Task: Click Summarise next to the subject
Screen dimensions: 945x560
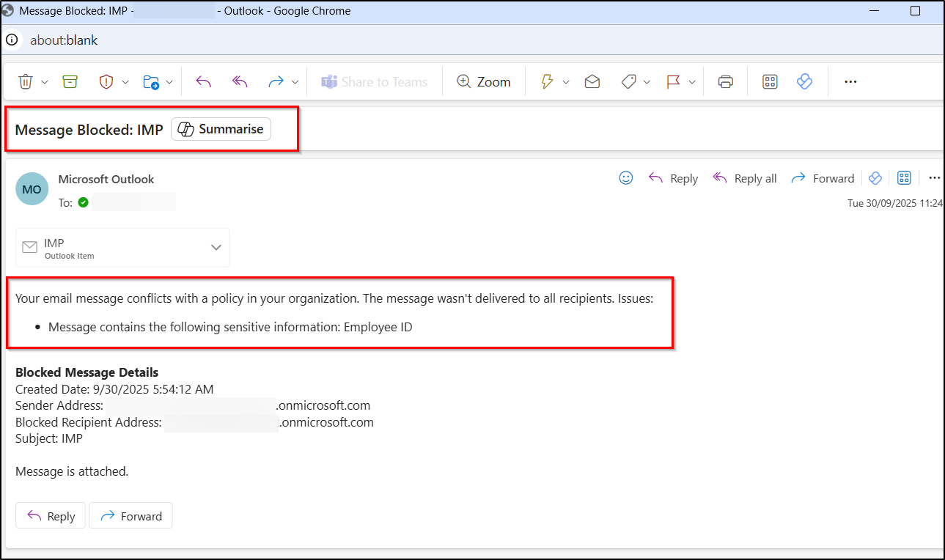Action: click(221, 129)
